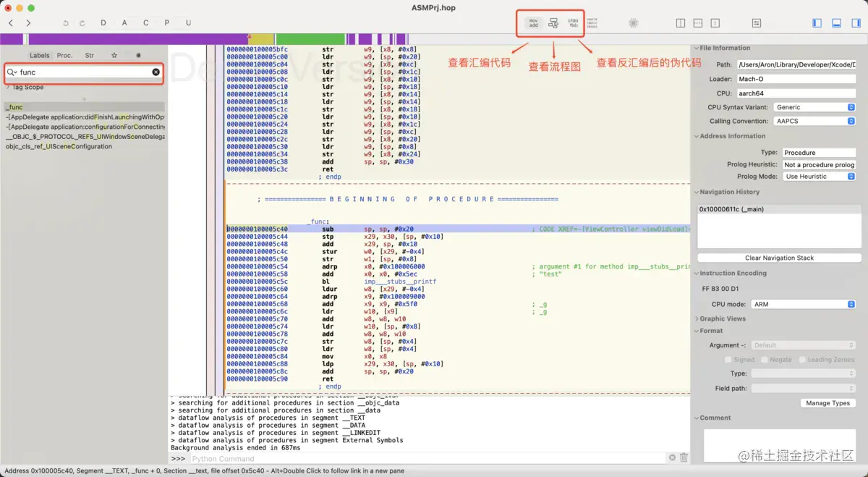Image resolution: width=868 pixels, height=477 pixels.
Task: Open the Argument format dropdown
Action: [804, 345]
